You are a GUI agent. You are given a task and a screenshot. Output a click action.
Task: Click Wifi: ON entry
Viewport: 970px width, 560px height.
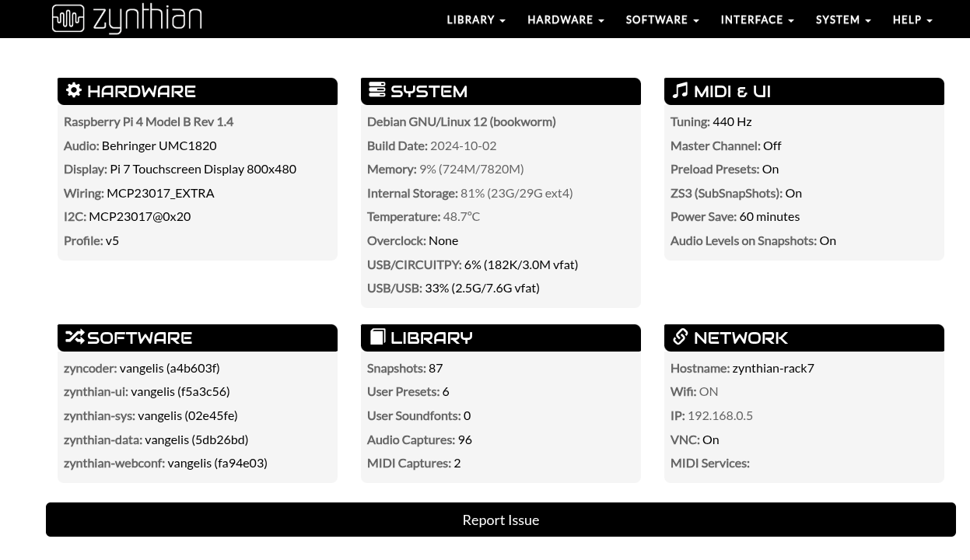[694, 391]
